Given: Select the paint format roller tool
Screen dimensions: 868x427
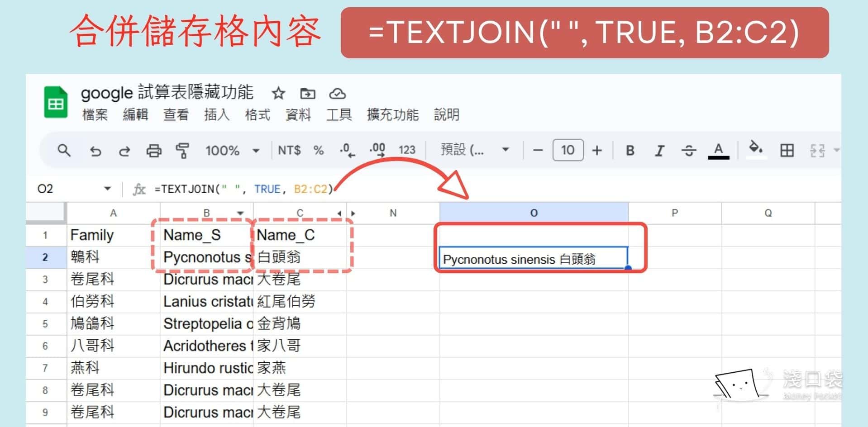Looking at the screenshot, I should [x=182, y=151].
